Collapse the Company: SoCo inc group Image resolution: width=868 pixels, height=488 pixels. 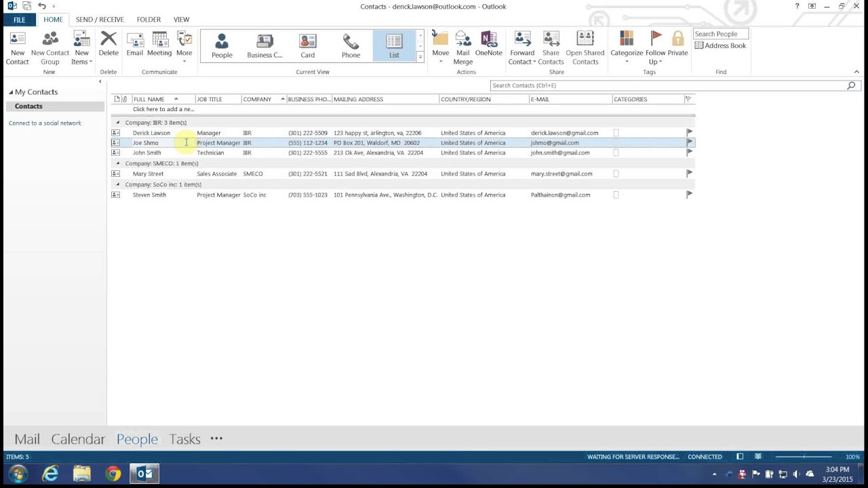pyautogui.click(x=118, y=184)
